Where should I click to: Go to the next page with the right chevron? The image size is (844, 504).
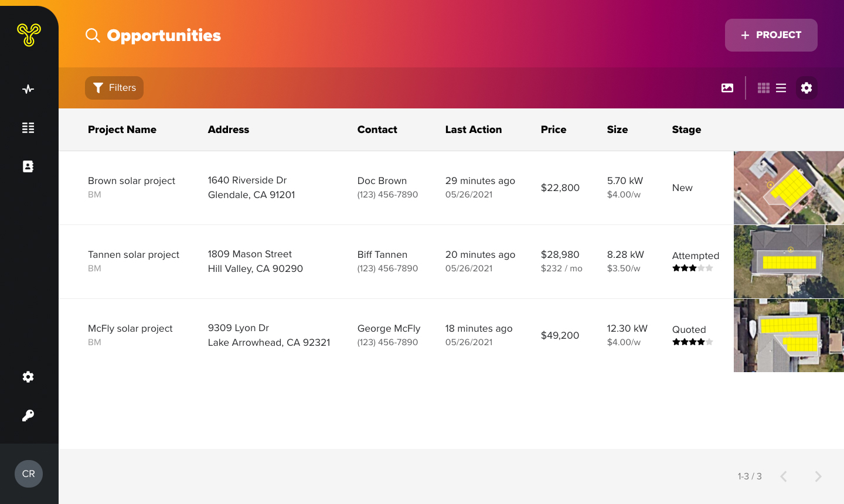click(818, 476)
